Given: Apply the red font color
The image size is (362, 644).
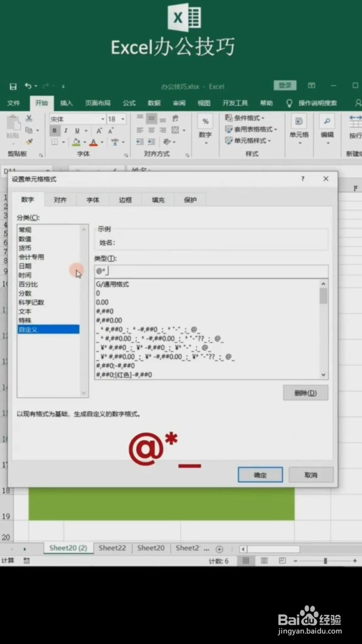Looking at the screenshot, I should (94, 142).
